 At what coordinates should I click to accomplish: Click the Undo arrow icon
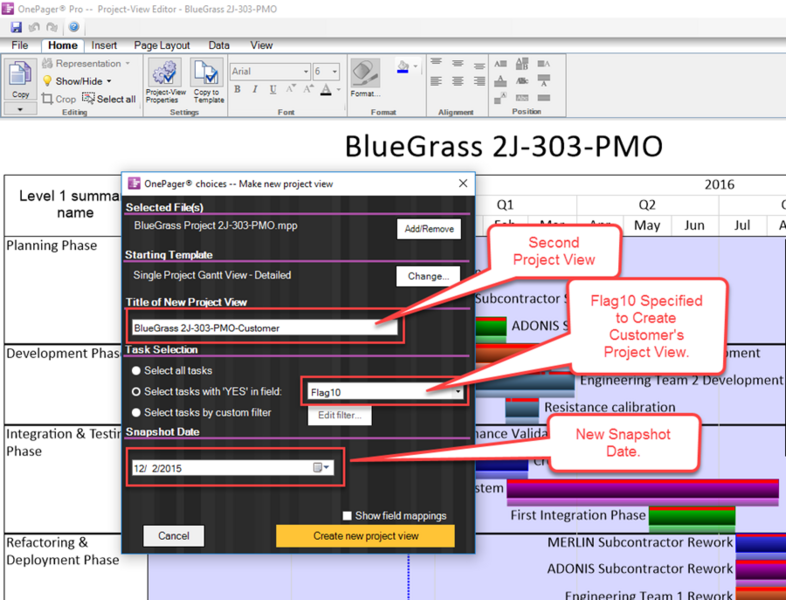click(x=34, y=27)
